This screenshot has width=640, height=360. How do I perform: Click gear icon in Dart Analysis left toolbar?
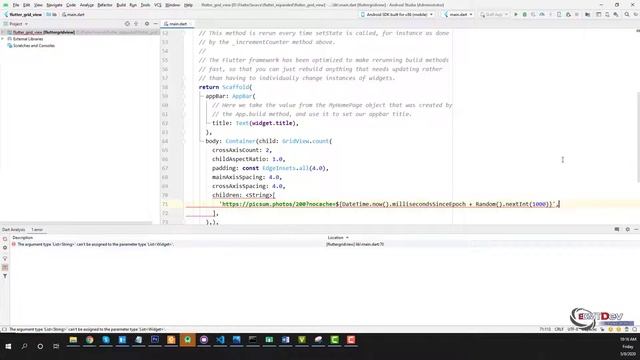pyautogui.click(x=5, y=248)
